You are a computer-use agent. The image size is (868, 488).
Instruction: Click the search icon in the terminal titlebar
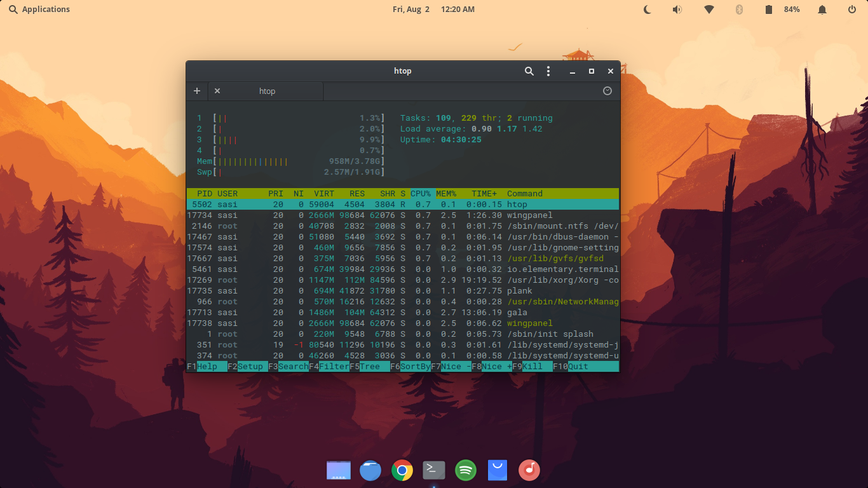click(x=529, y=71)
